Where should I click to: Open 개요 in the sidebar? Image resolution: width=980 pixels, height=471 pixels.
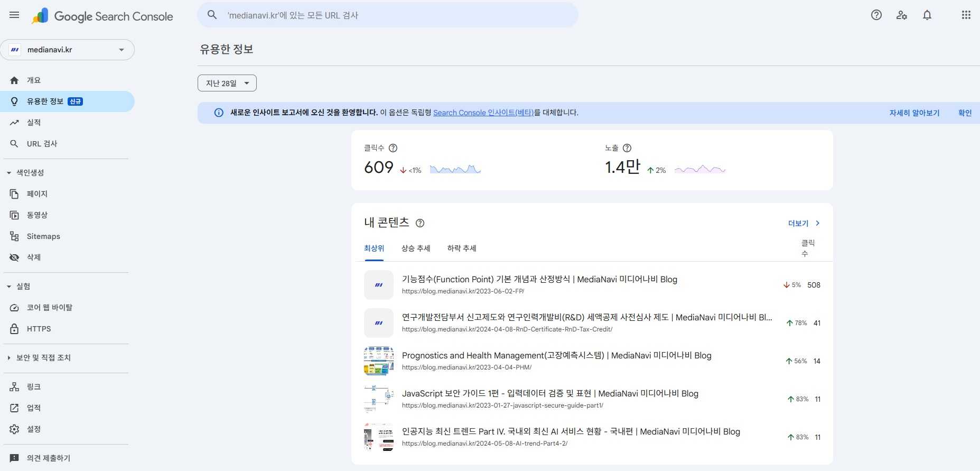67,80
